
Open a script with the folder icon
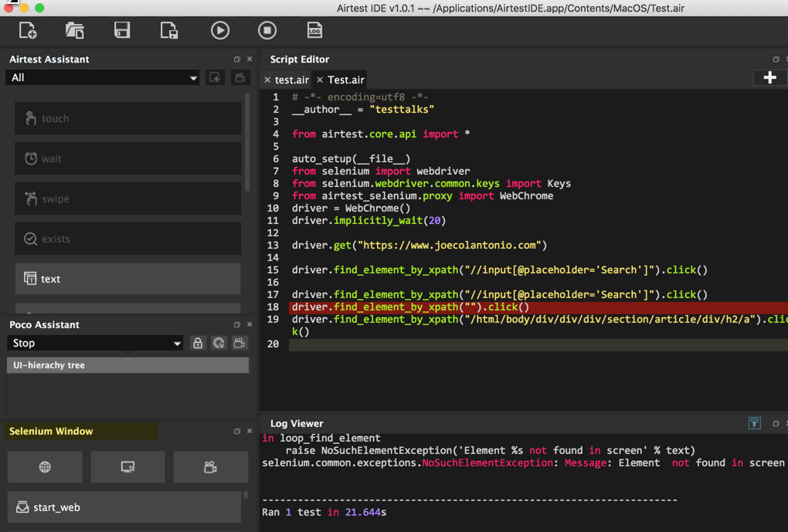pos(75,30)
